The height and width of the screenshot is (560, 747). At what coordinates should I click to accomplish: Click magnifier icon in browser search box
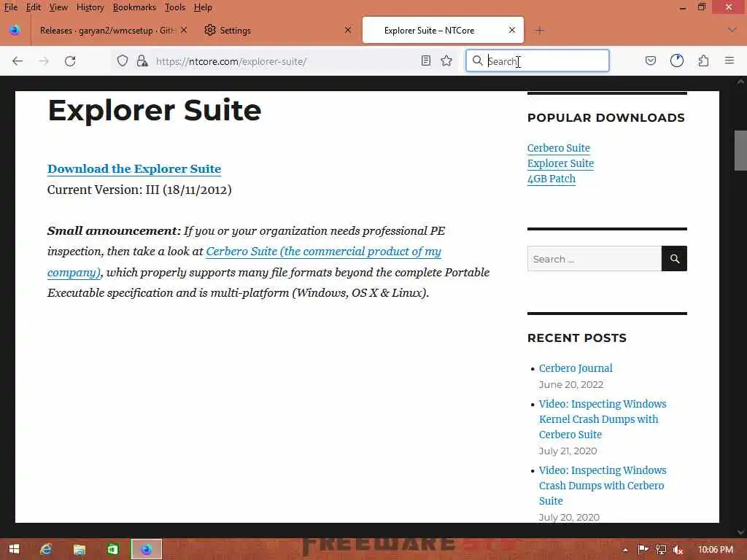[x=477, y=61]
